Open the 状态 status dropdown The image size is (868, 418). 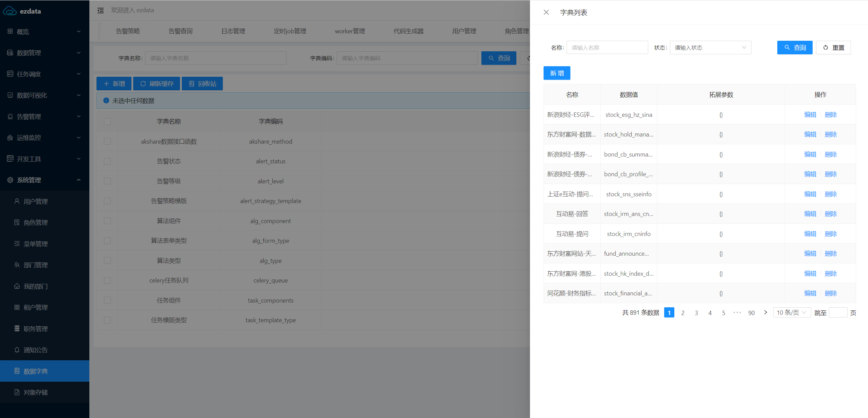click(x=710, y=48)
